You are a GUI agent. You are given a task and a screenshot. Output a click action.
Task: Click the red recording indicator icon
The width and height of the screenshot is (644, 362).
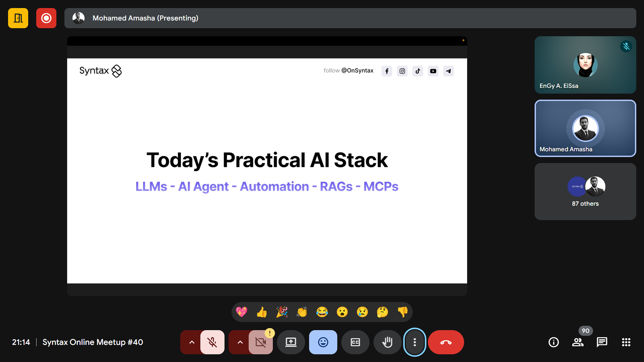tap(46, 18)
